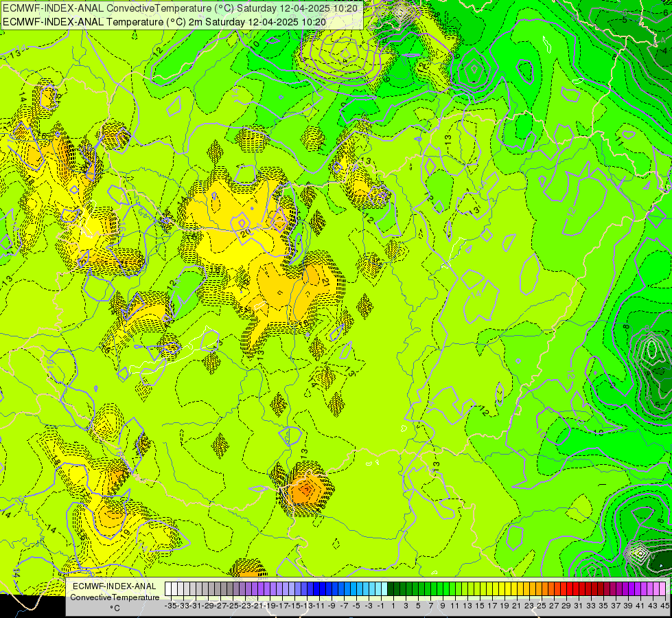Select the pink legend swatch above 45
This screenshot has height=618, width=672.
coord(662,588)
